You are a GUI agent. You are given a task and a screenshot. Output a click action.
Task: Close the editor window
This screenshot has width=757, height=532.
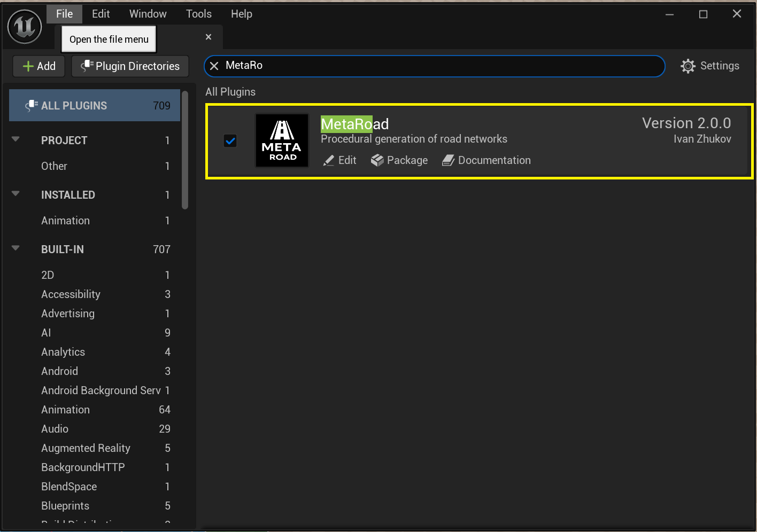click(737, 14)
